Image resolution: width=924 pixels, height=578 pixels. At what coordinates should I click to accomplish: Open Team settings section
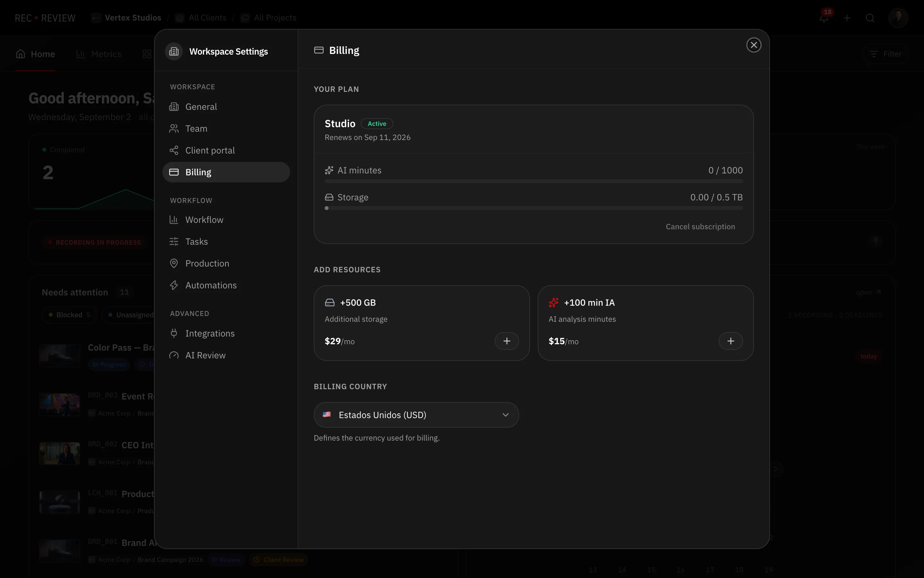[x=226, y=128]
